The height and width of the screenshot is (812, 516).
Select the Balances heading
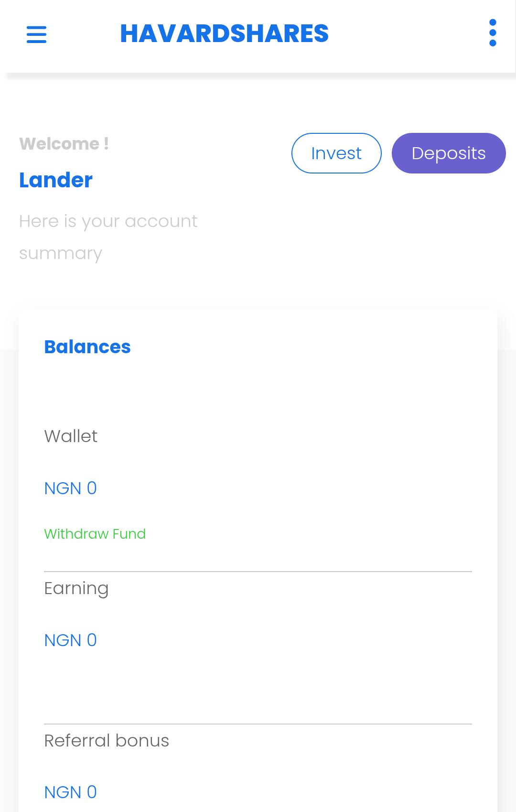(87, 346)
